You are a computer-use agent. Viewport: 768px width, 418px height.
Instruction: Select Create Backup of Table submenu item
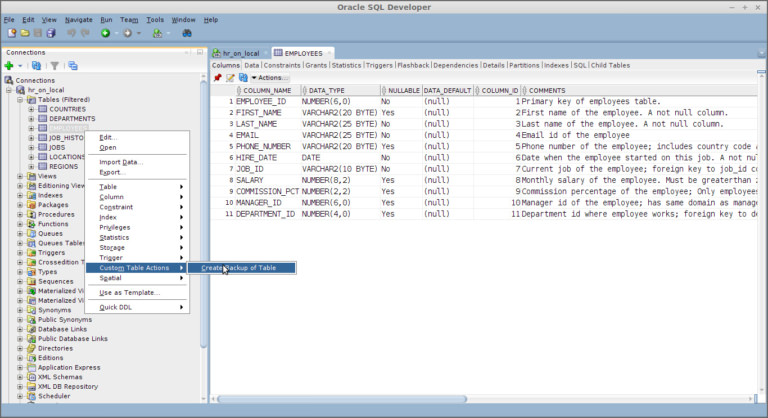click(240, 267)
